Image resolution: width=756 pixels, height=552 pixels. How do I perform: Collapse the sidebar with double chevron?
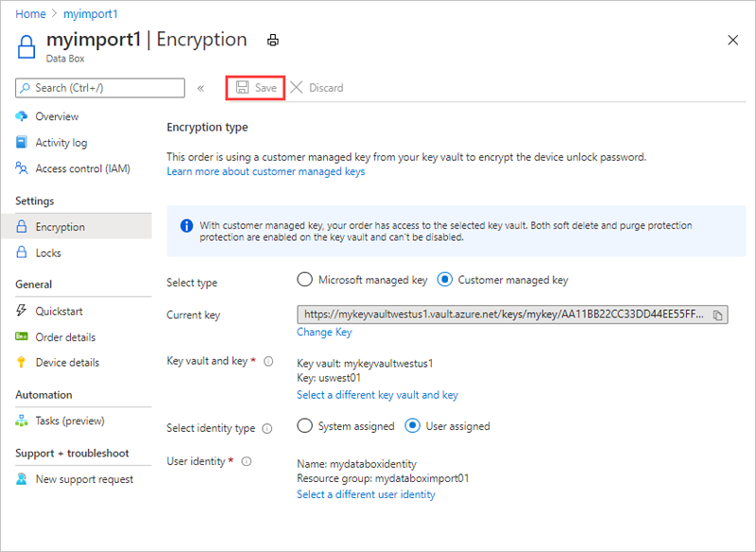point(200,88)
